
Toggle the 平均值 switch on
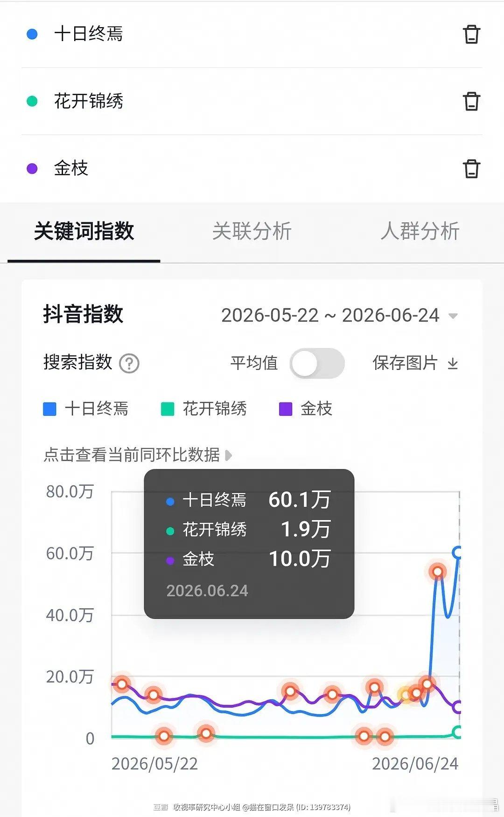317,363
